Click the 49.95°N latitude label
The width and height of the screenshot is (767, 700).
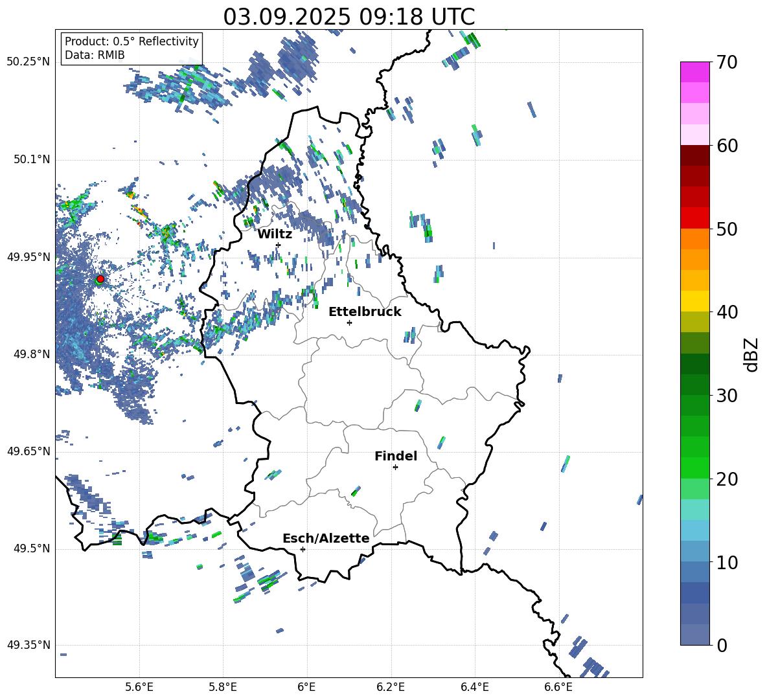[x=29, y=256]
